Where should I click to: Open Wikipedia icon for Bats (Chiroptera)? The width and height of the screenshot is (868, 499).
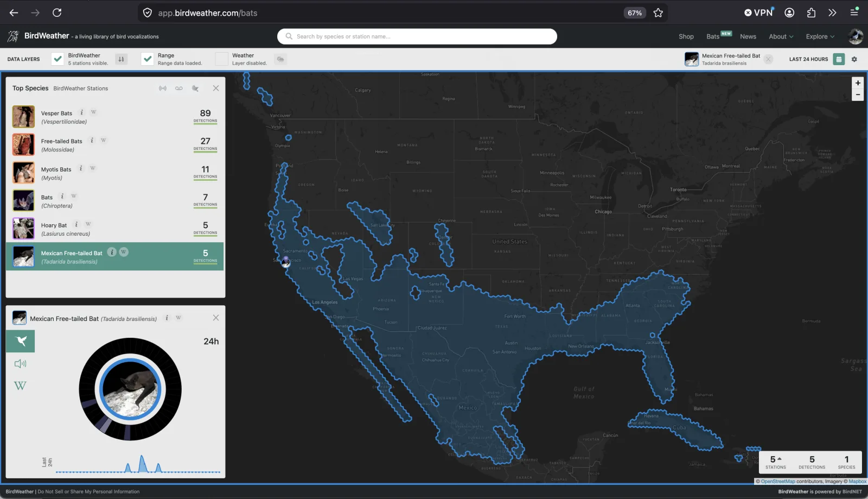coord(74,196)
